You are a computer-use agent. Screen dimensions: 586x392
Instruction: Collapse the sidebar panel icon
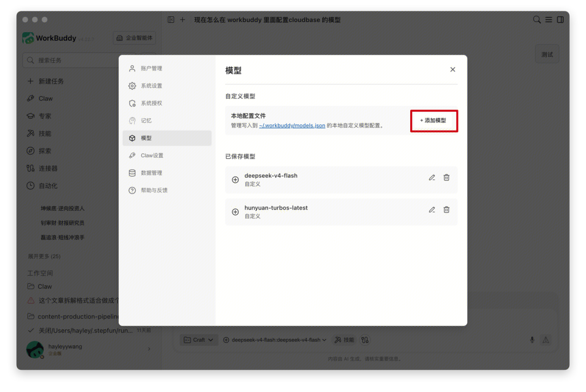pos(171,20)
